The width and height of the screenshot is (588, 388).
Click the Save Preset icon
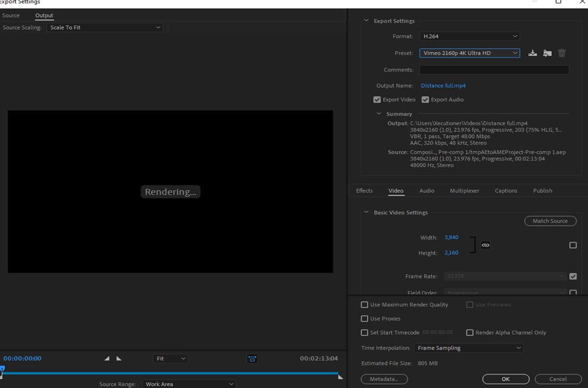[532, 53]
